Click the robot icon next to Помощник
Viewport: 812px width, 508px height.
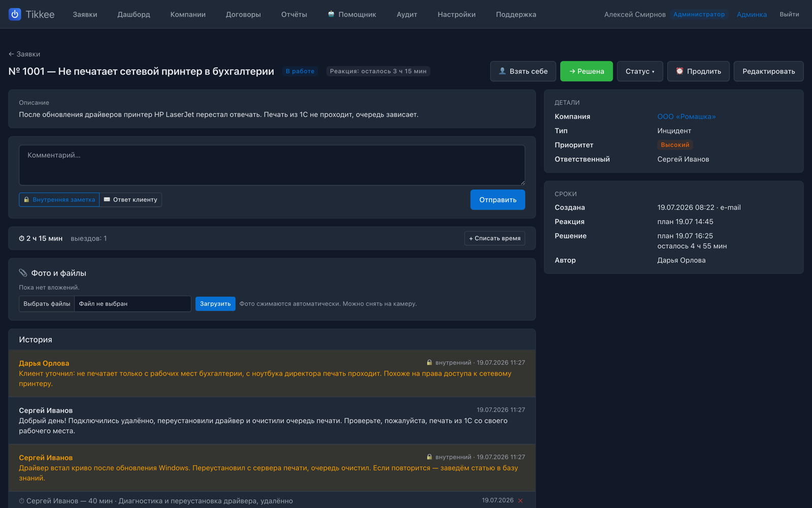[x=331, y=14]
